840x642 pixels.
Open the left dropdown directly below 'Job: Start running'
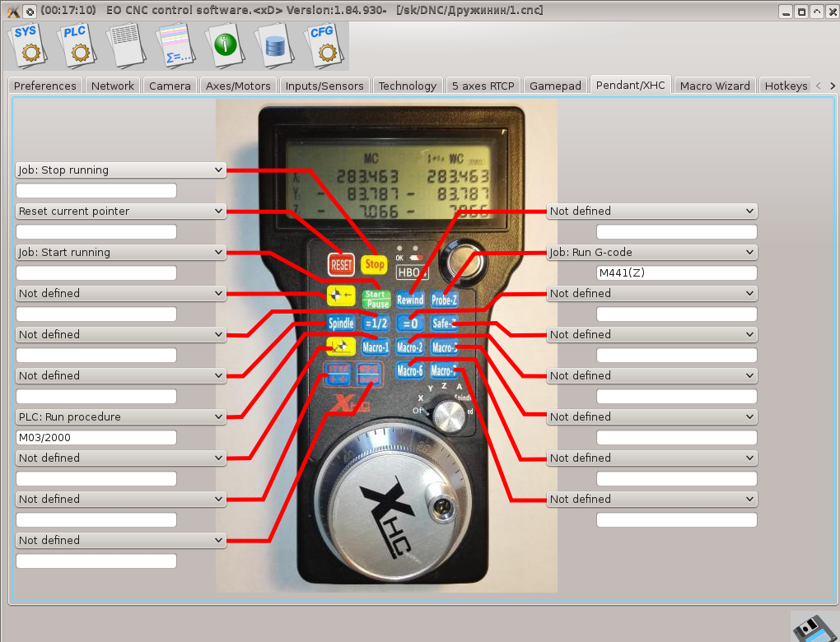[120, 293]
